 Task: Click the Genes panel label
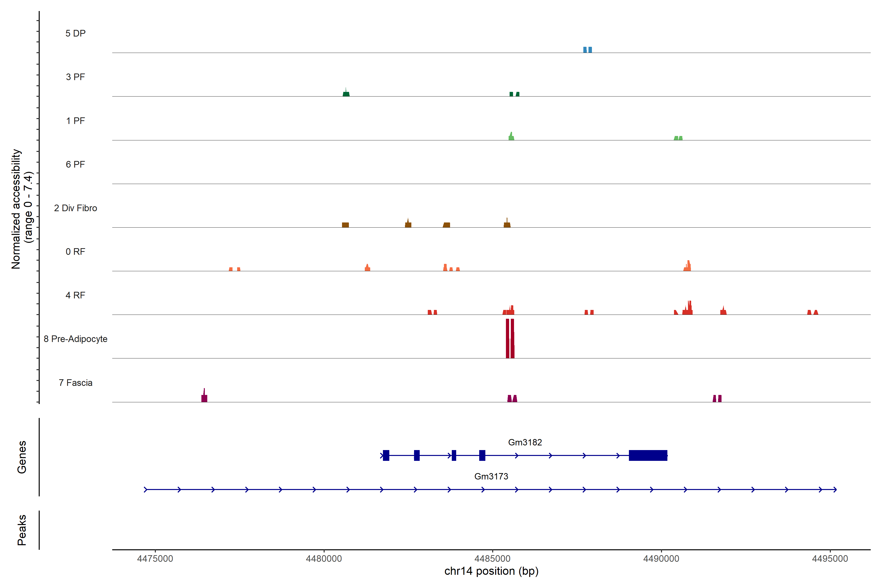(x=22, y=457)
